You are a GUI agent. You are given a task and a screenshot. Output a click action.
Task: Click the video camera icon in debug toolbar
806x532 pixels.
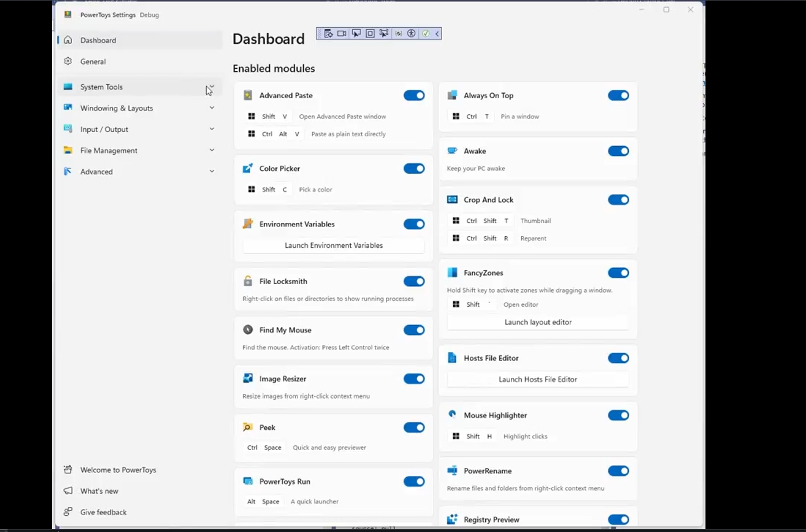342,34
